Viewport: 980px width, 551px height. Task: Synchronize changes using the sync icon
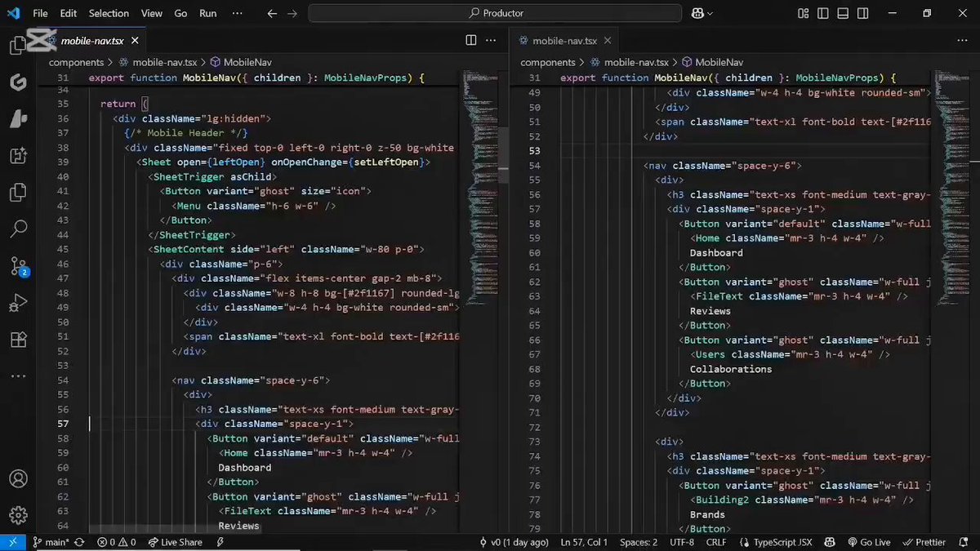click(x=79, y=542)
